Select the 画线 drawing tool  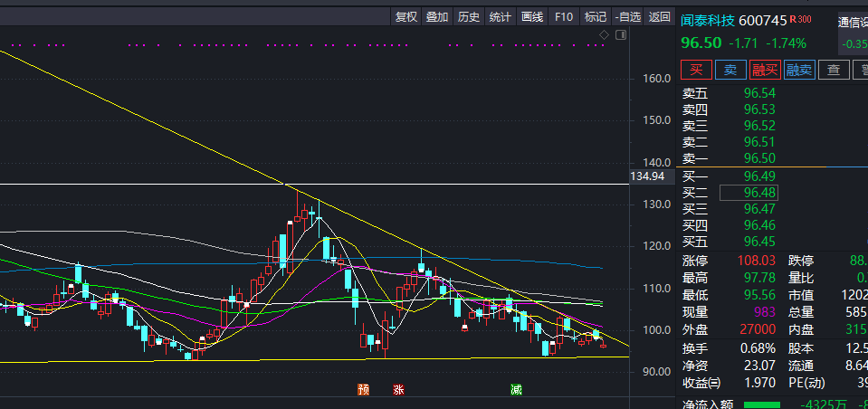(x=532, y=17)
